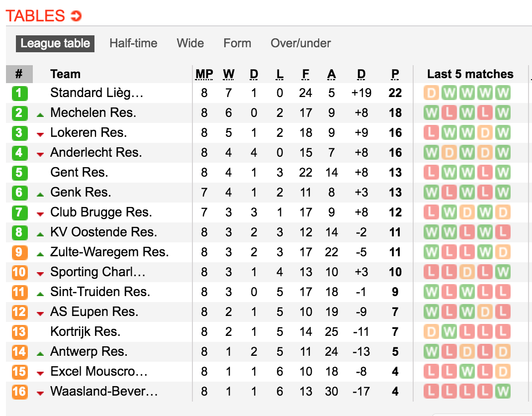Click the MP column header
532x416 pixels.
tap(204, 74)
